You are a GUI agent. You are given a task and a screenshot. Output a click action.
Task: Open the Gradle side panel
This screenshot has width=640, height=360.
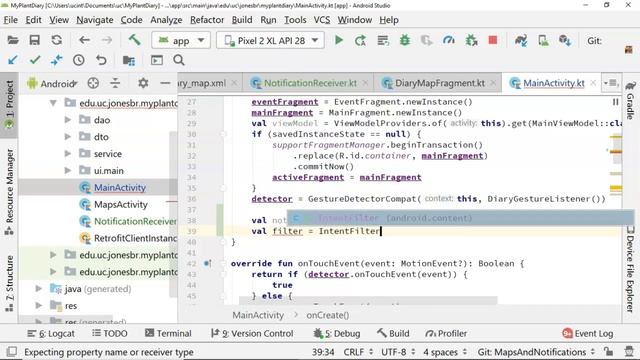631,100
